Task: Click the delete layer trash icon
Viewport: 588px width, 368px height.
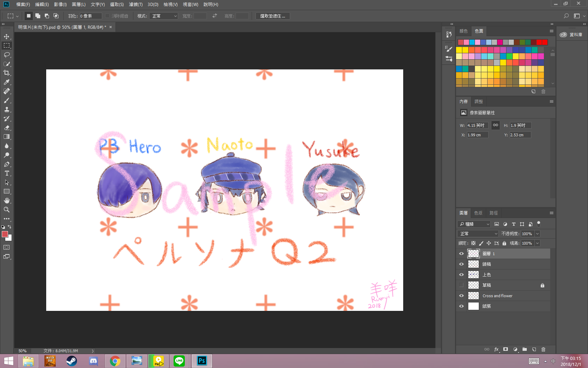Action: [x=544, y=349]
